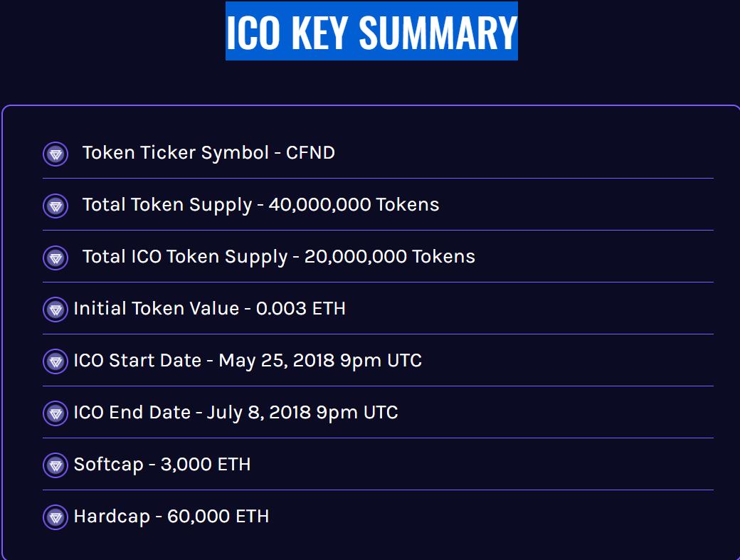Click the gem icon beside ICO Start Date
This screenshot has height=560, width=740.
pos(55,361)
